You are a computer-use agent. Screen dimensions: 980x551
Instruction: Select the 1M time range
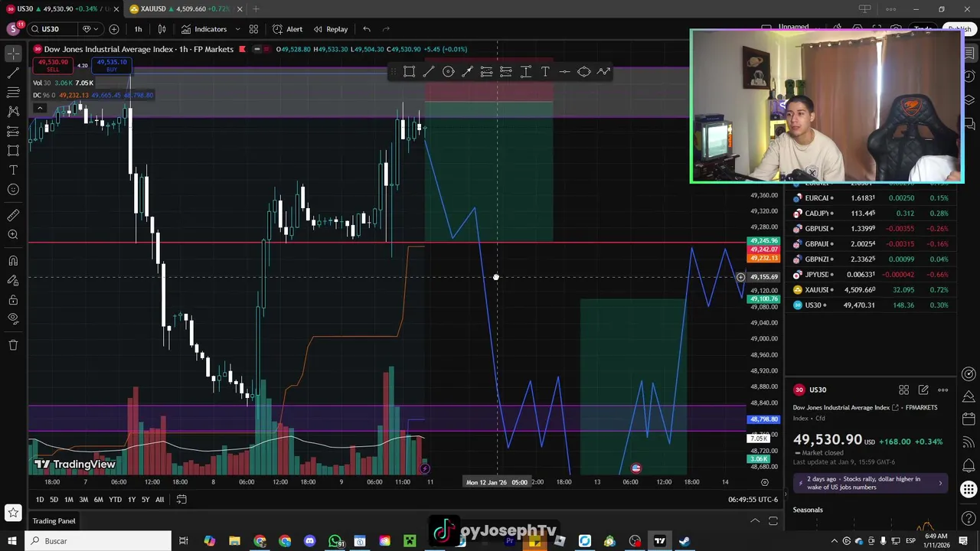click(68, 500)
